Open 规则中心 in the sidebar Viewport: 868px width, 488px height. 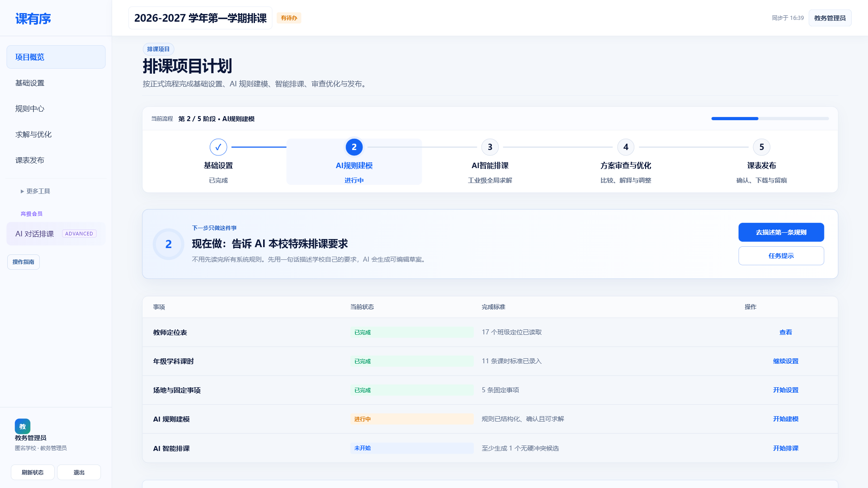pyautogui.click(x=56, y=108)
